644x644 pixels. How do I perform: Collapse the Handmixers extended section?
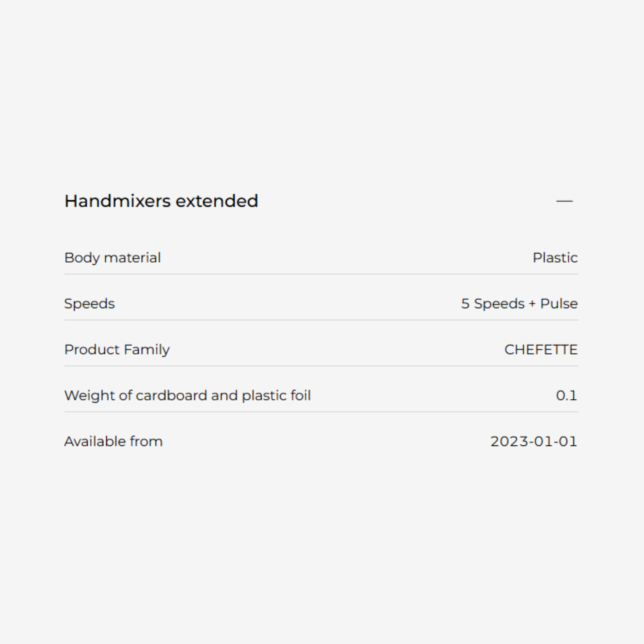click(564, 201)
